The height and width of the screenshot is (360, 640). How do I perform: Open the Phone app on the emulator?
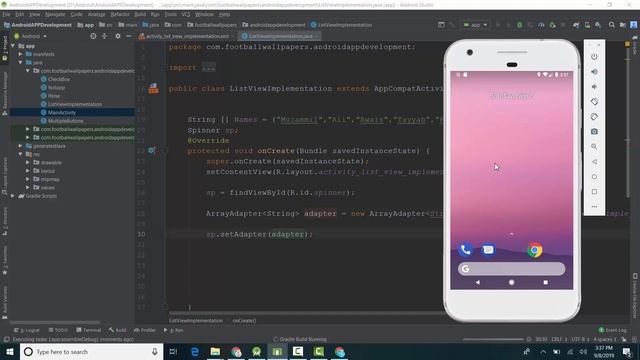click(x=465, y=249)
